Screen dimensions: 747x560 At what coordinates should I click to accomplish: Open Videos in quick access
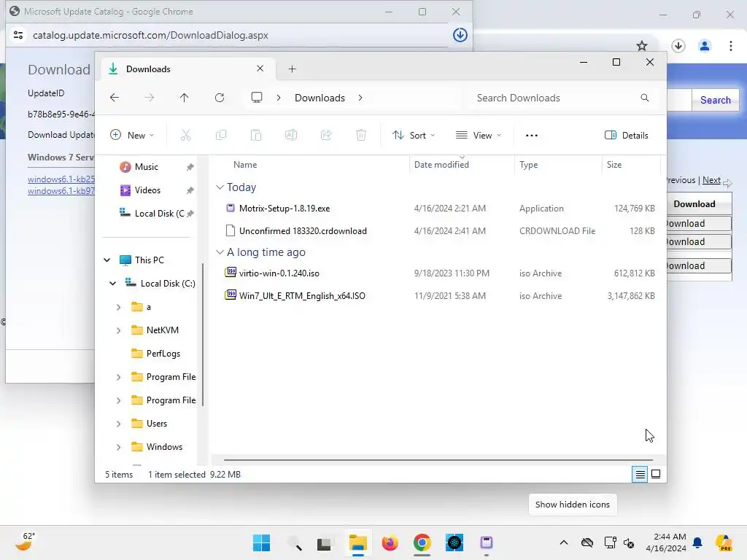pyautogui.click(x=147, y=190)
